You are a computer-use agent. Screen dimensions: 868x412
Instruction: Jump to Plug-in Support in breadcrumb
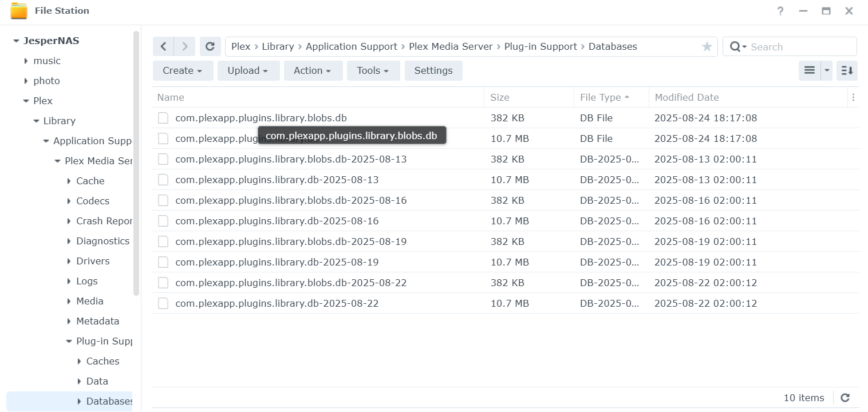point(540,46)
